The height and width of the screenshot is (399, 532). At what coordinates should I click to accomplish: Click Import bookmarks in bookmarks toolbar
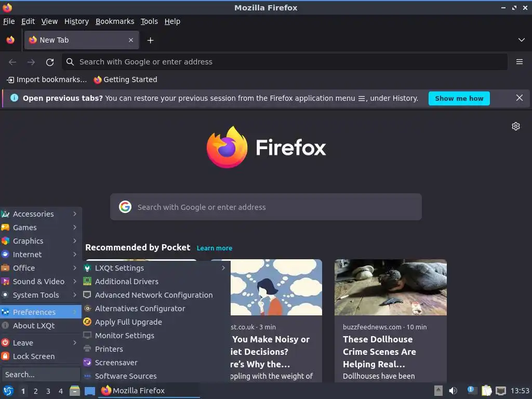[47, 79]
